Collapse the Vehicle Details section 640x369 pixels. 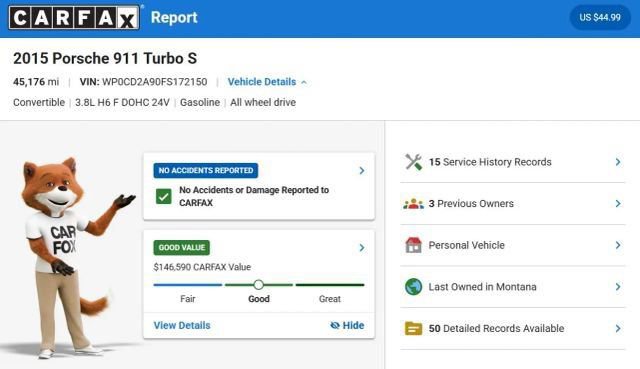(267, 82)
